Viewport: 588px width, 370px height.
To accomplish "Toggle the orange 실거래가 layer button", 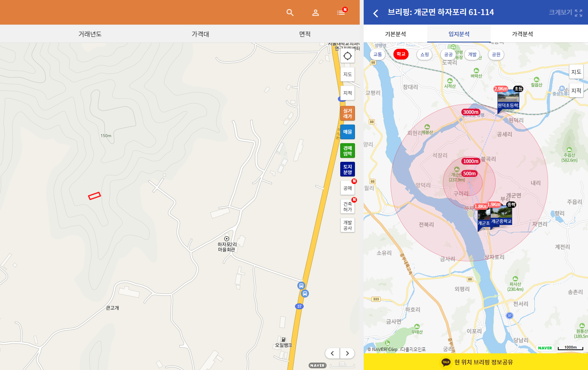I will pos(347,113).
